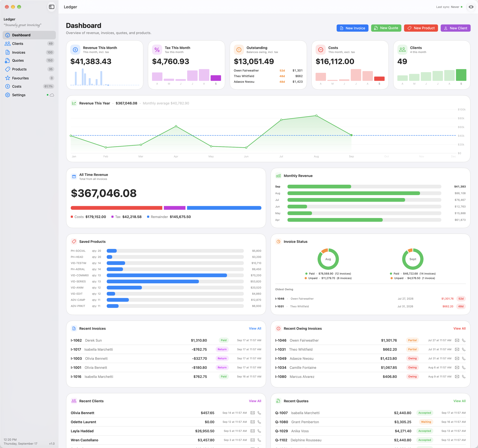
Task: View All recent invoices
Action: pos(255,328)
